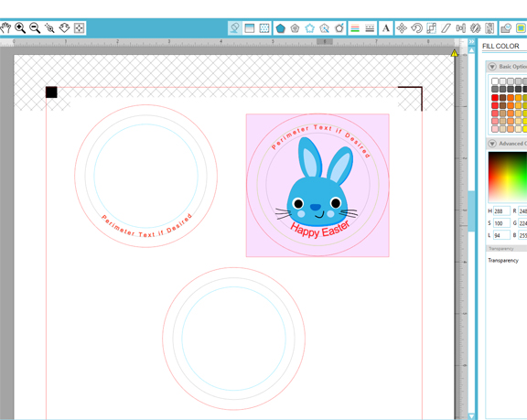The image size is (527, 420).
Task: Click the B blue value field
Action: [522, 235]
